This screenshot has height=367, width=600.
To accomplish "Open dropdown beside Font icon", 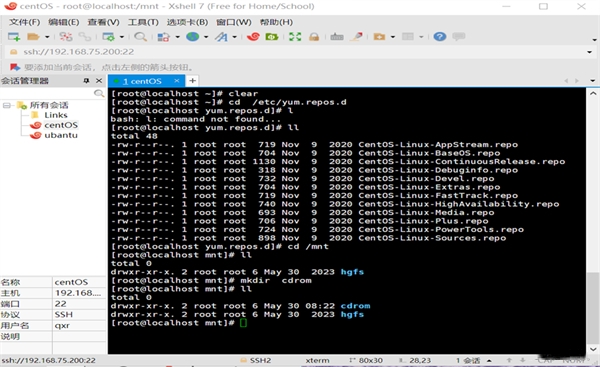I will click(235, 37).
